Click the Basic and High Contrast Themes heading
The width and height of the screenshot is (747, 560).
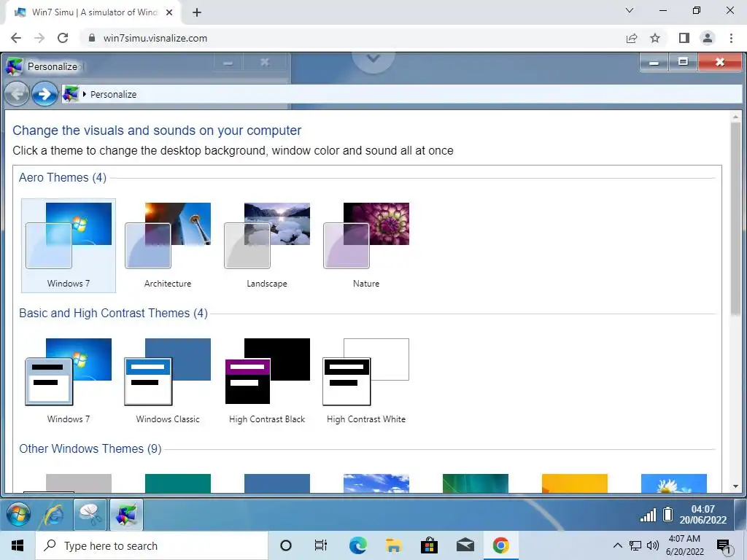coord(113,313)
